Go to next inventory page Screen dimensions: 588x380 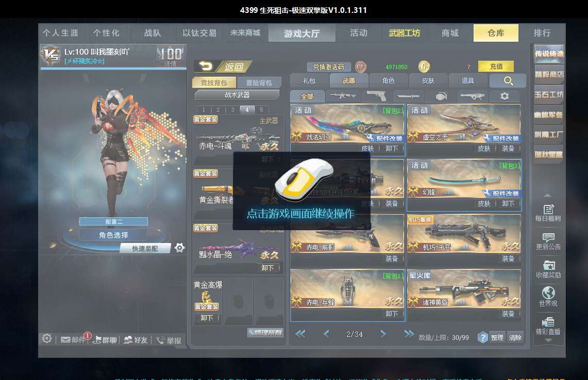coord(383,334)
